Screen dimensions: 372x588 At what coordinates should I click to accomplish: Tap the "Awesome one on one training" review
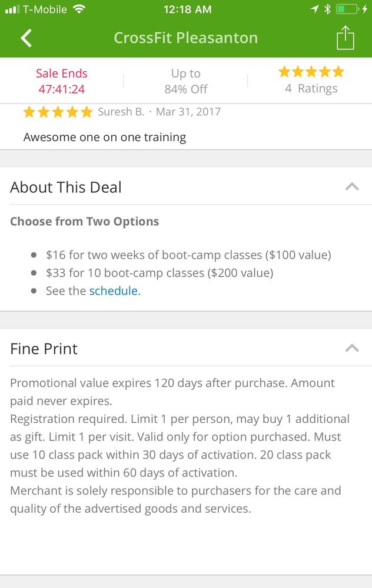(x=105, y=138)
